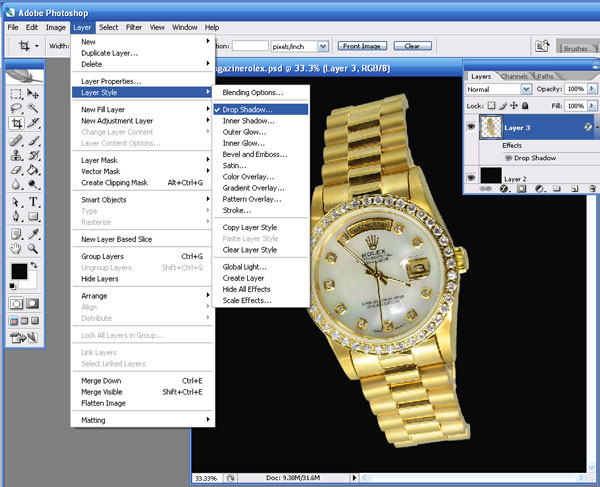Toggle lock position

514,106
